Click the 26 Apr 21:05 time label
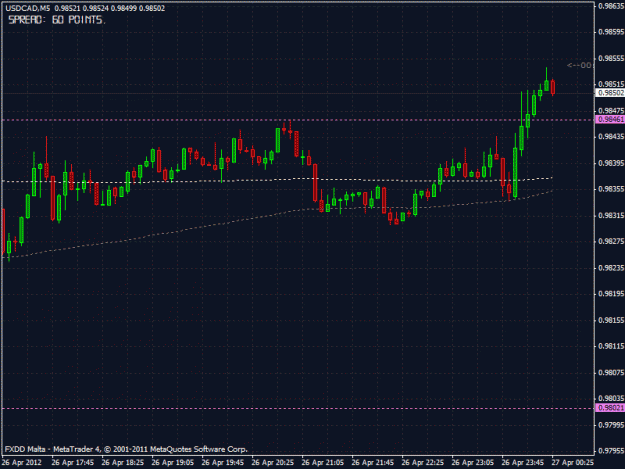This screenshot has width=625, height=469. [x=322, y=463]
